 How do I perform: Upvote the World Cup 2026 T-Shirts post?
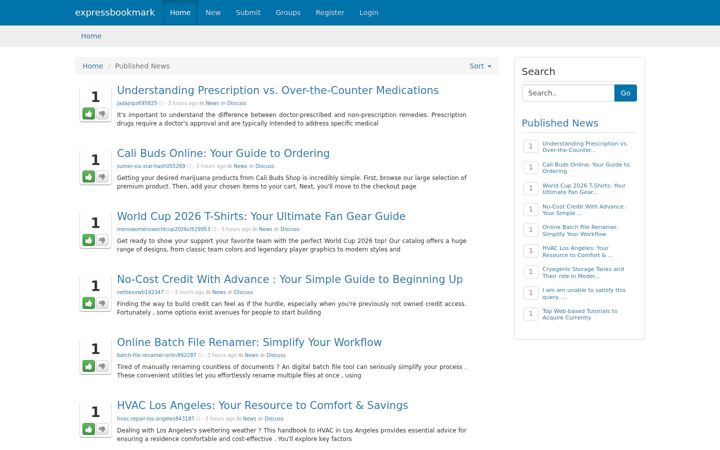89,240
